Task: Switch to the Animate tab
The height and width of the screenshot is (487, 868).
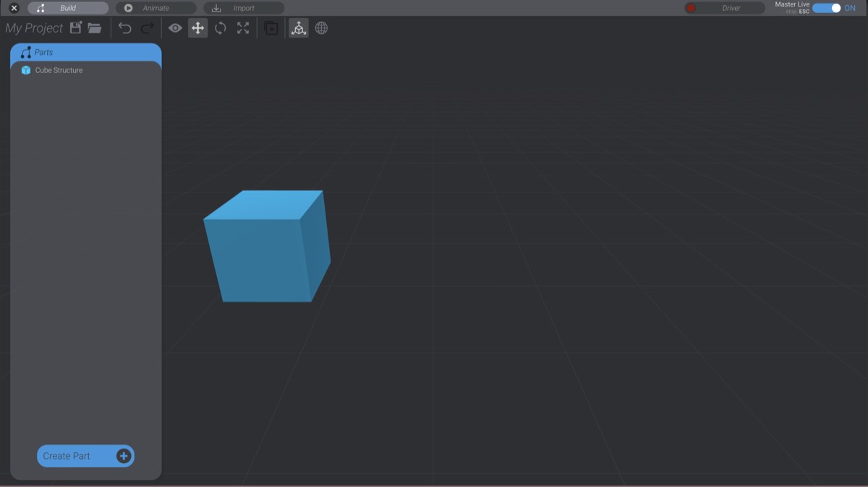Action: pos(155,8)
